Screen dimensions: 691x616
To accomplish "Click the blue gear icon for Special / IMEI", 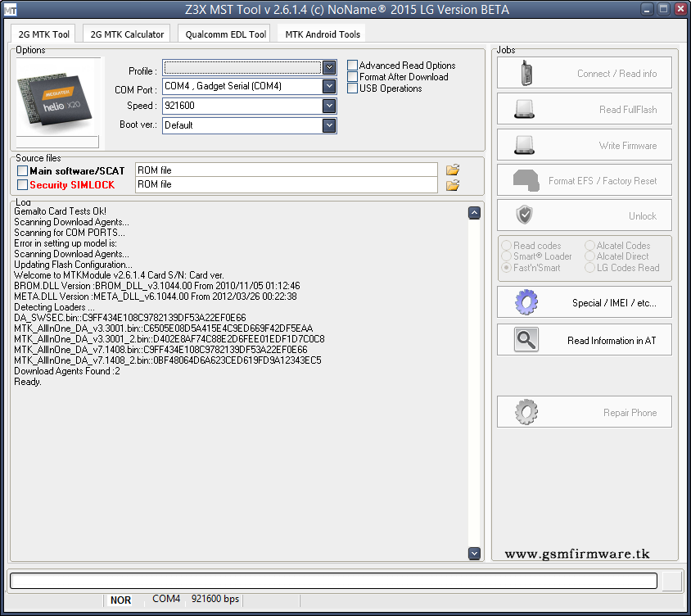I will [526, 302].
